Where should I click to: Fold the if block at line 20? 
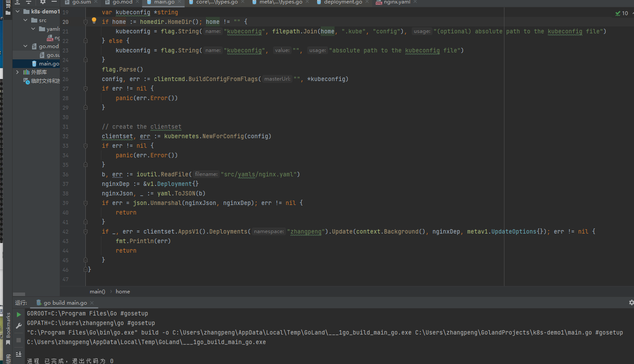point(85,22)
